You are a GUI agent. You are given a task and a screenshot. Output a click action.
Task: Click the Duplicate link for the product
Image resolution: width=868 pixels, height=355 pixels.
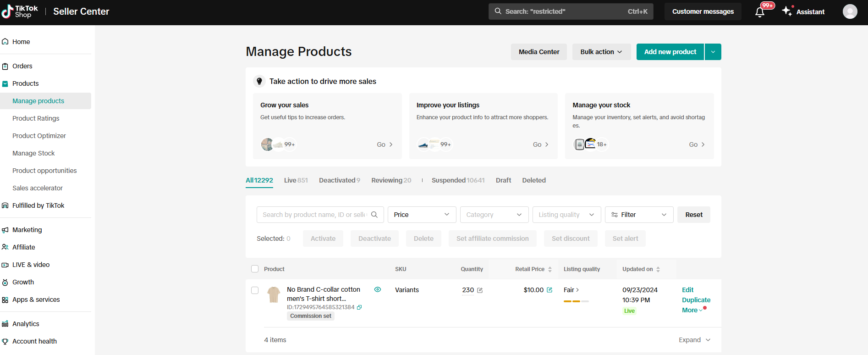[x=696, y=300]
